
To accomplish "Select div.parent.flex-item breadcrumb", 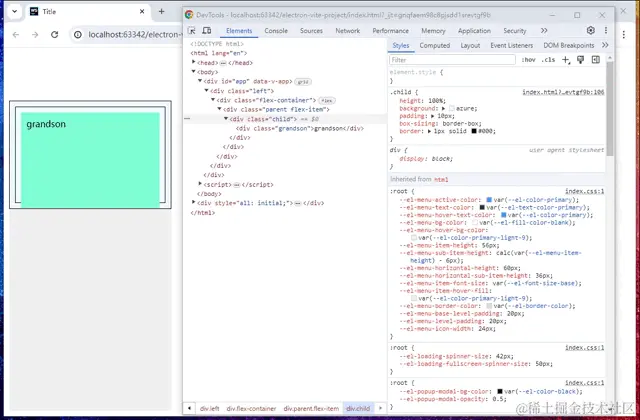I will [311, 408].
